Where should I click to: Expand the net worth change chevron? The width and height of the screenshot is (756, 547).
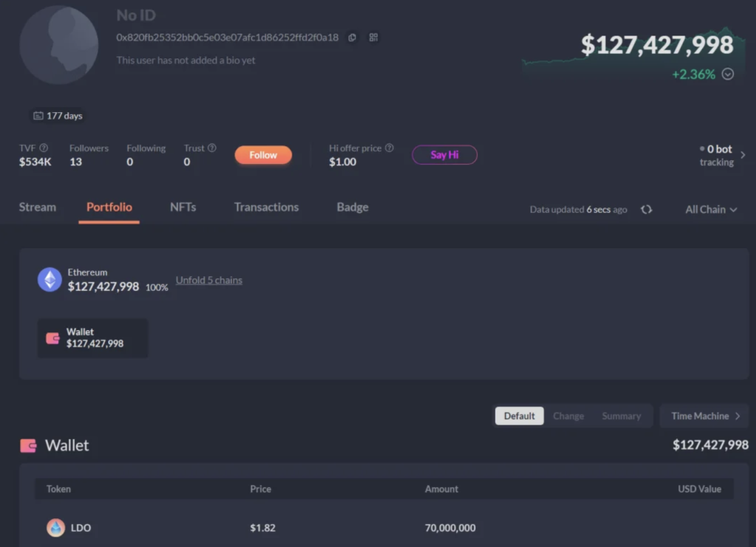pos(728,75)
